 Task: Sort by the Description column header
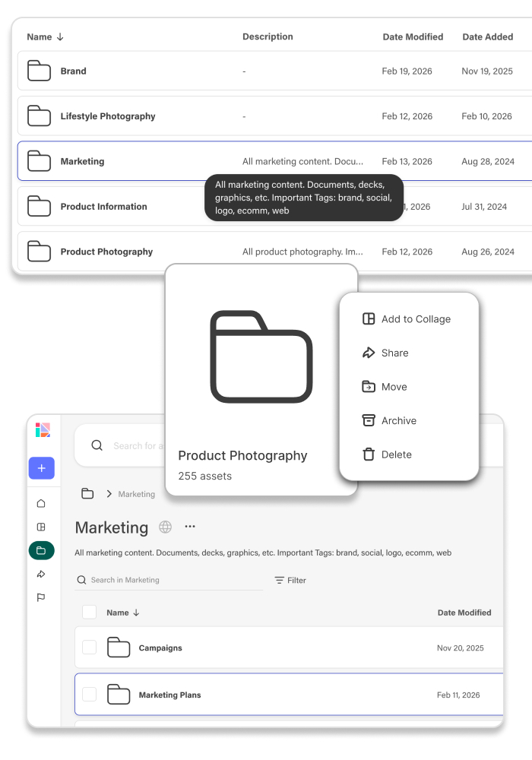(x=268, y=36)
